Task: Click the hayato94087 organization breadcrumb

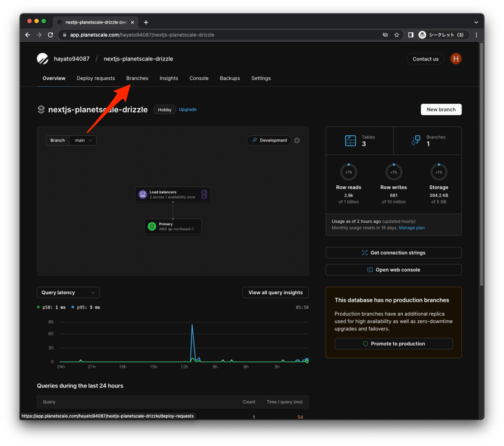Action: coord(72,59)
